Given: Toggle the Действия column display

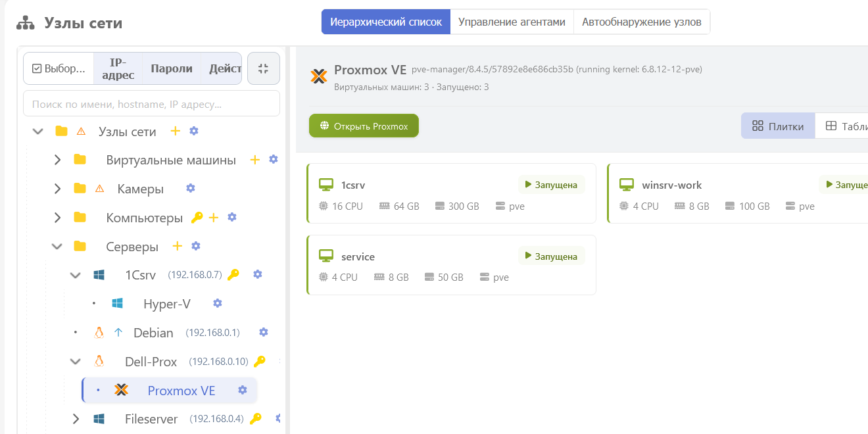Looking at the screenshot, I should (222, 68).
